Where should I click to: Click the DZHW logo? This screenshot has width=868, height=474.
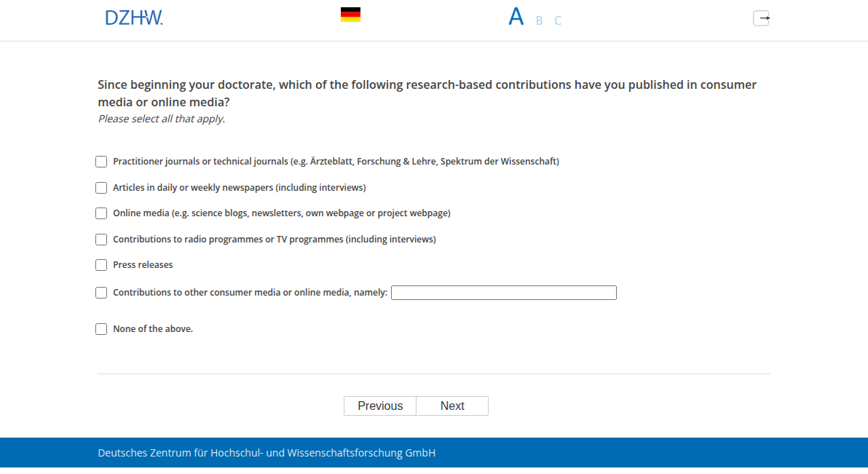[x=134, y=17]
